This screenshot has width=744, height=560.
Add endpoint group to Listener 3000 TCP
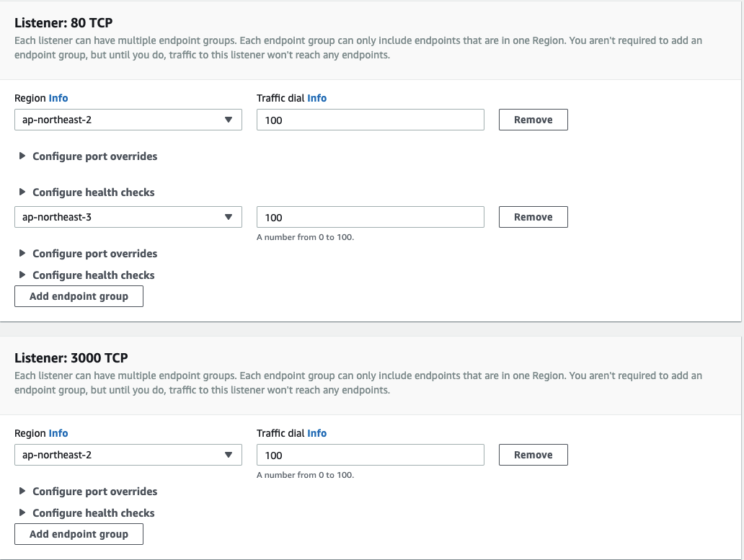coord(79,534)
